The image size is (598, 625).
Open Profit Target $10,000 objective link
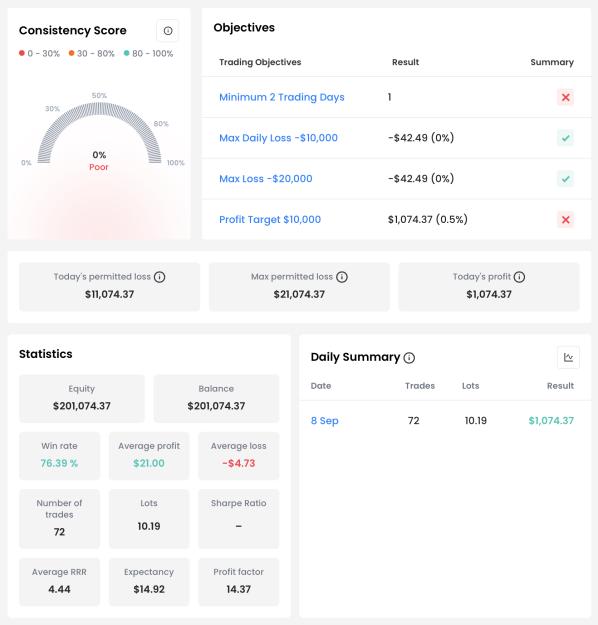pyautogui.click(x=270, y=220)
